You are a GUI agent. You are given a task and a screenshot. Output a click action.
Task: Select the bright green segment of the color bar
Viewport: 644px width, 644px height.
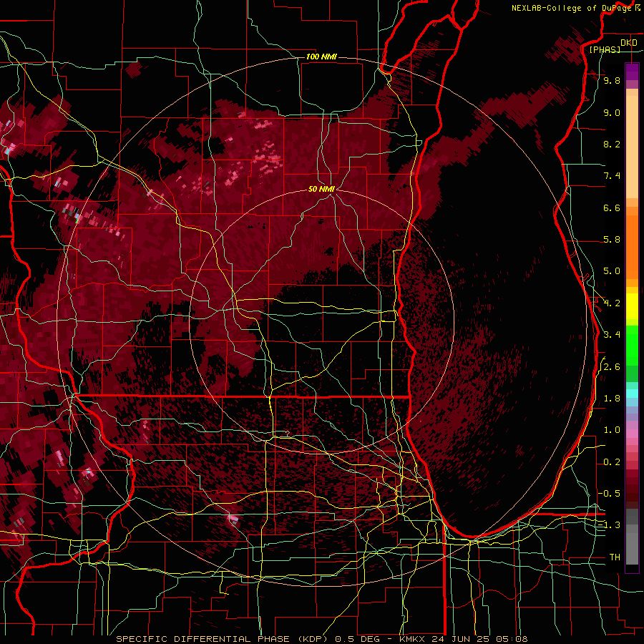tap(632, 345)
